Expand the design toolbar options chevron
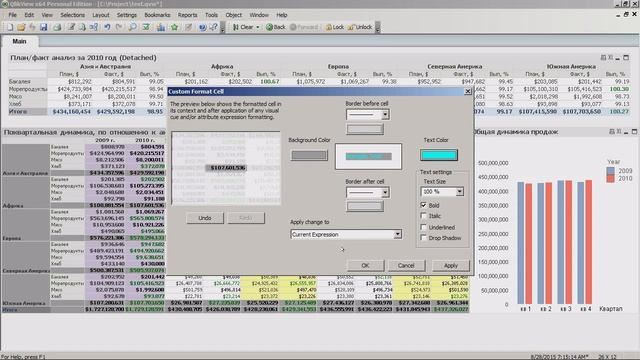Viewport: 640px width, 360px height. coord(222,28)
